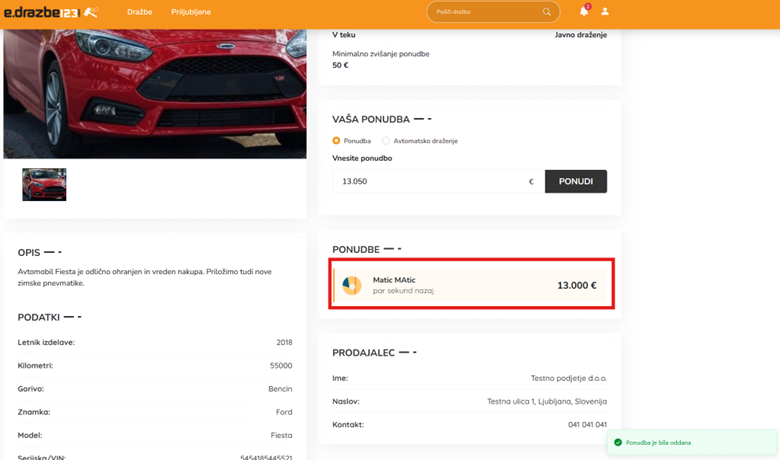780x460 pixels.
Task: Click the bid amount field showing 13.050
Action: pyautogui.click(x=430, y=181)
